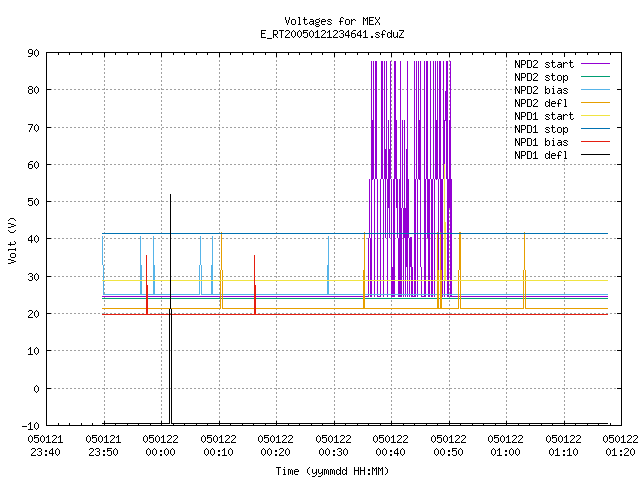Select the 'NPD2 start' legend label
Screen dimensions: 640x480
[544, 64]
